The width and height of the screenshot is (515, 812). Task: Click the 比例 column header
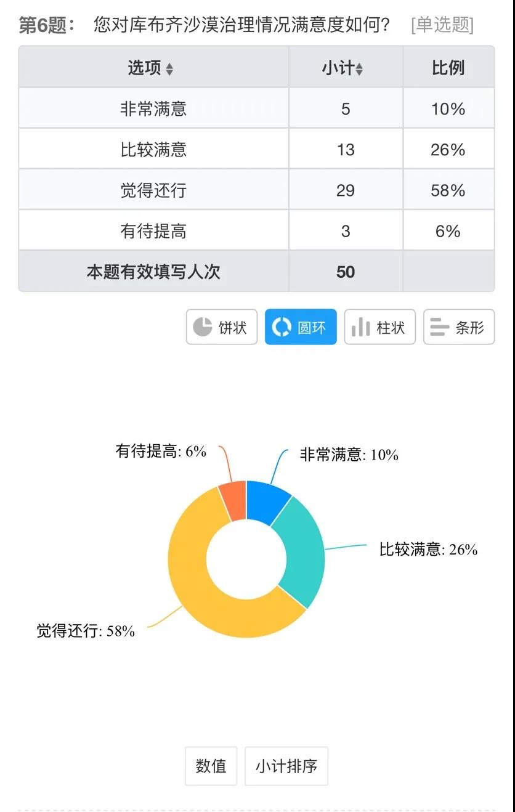[x=448, y=68]
